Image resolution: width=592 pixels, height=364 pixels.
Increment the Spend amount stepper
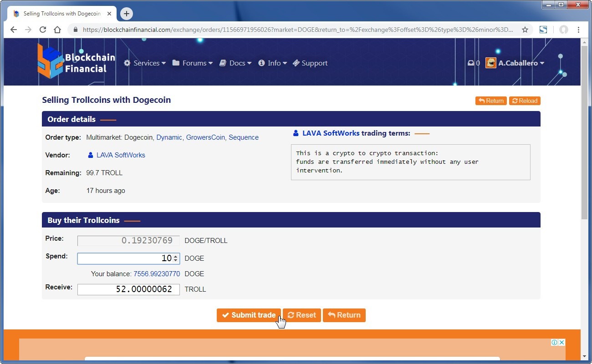click(x=176, y=256)
